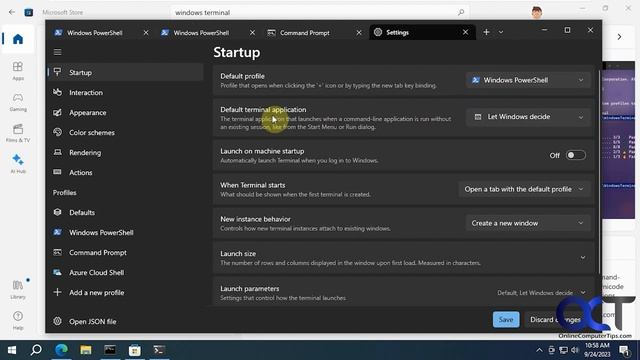The width and height of the screenshot is (640, 360).
Task: Open the Default terminal application dropdown
Action: [x=528, y=117]
